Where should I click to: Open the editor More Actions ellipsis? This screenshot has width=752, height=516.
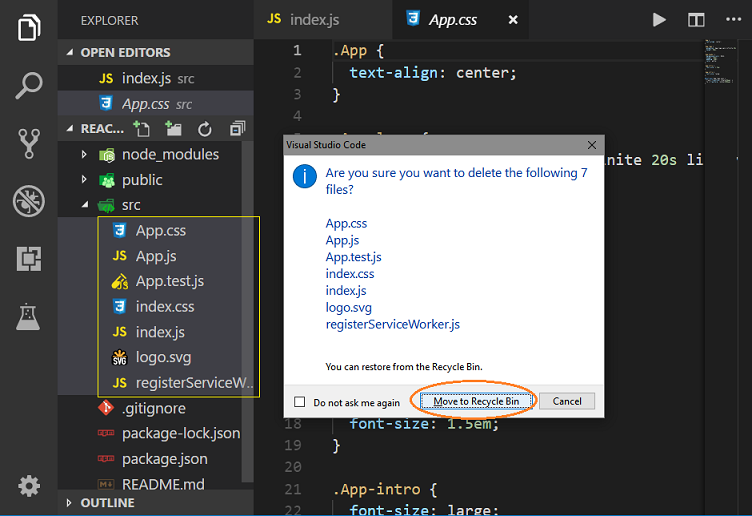733,19
